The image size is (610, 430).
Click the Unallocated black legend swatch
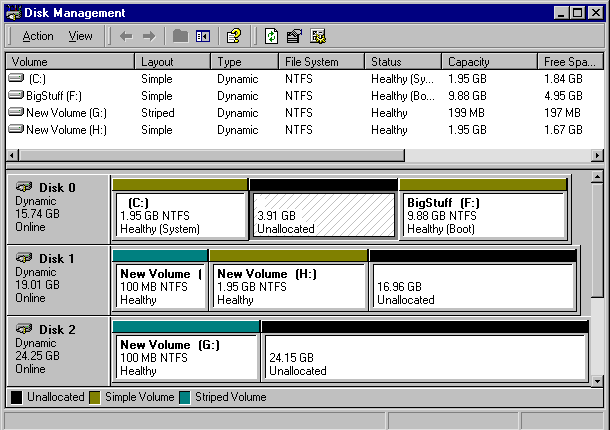(x=16, y=397)
